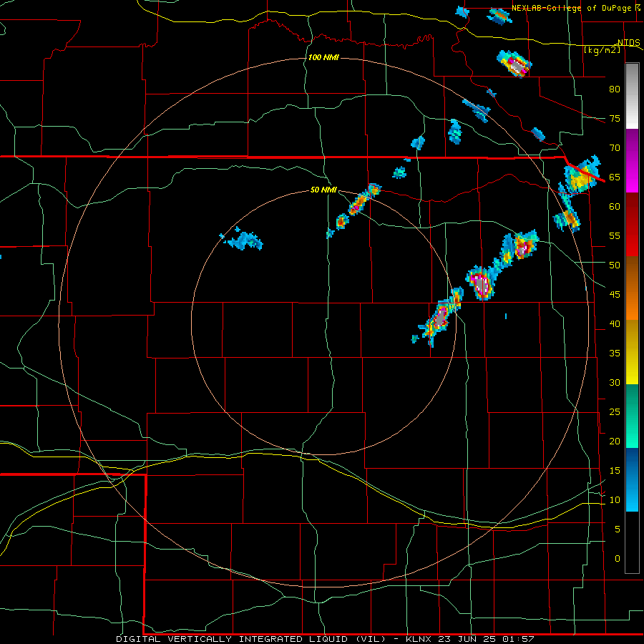Select the 10 value on the VIL scale

click(x=615, y=500)
